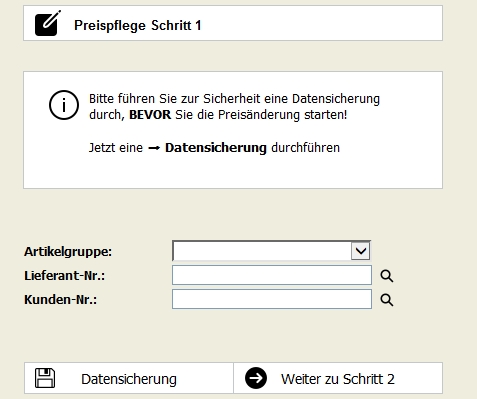
Task: Click the black circled right-arrow icon
Action: point(256,378)
